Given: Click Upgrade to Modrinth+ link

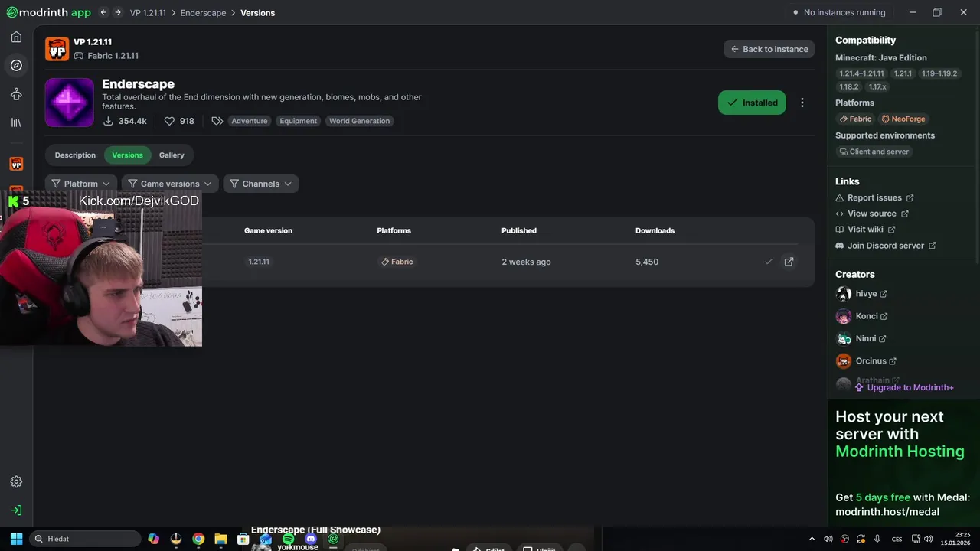Looking at the screenshot, I should [904, 387].
